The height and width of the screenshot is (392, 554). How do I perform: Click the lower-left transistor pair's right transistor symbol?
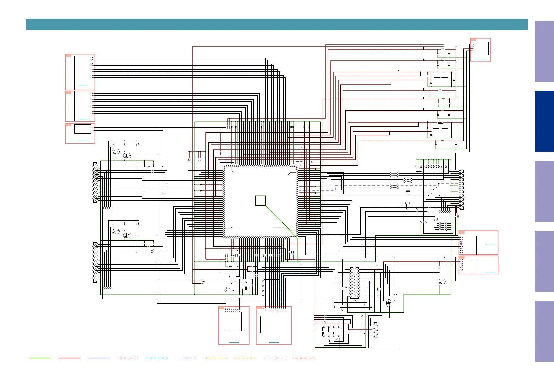click(x=127, y=235)
